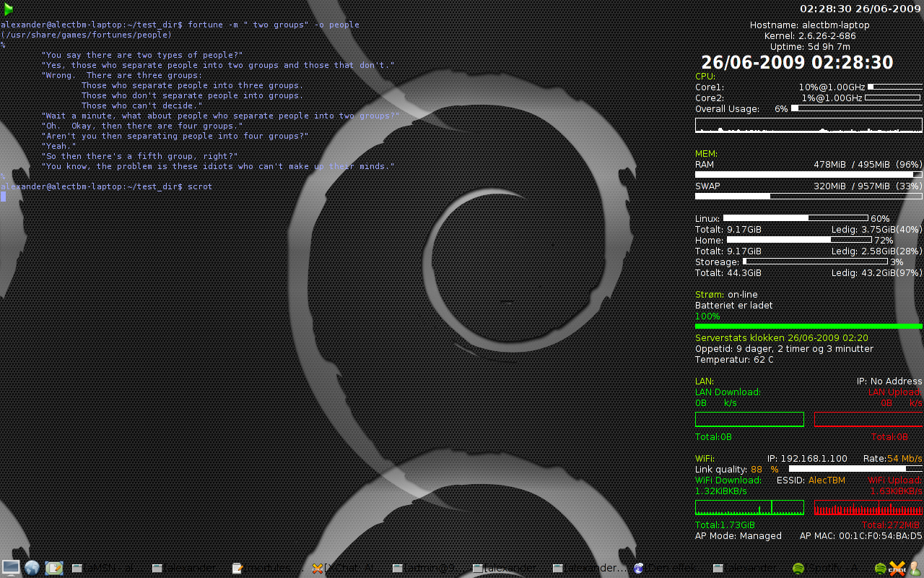Click the aMSN buddy tray icon
Image resolution: width=924 pixels, height=578 pixels.
(x=915, y=568)
